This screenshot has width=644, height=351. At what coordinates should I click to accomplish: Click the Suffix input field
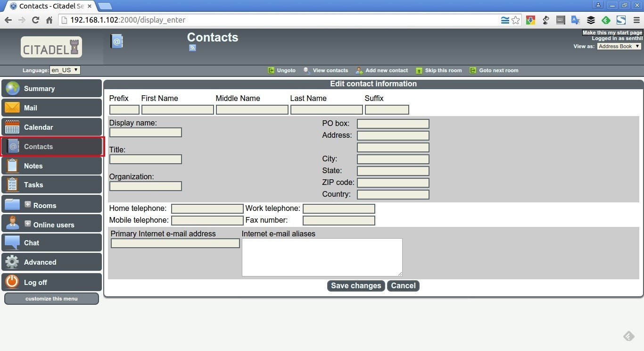pos(387,109)
